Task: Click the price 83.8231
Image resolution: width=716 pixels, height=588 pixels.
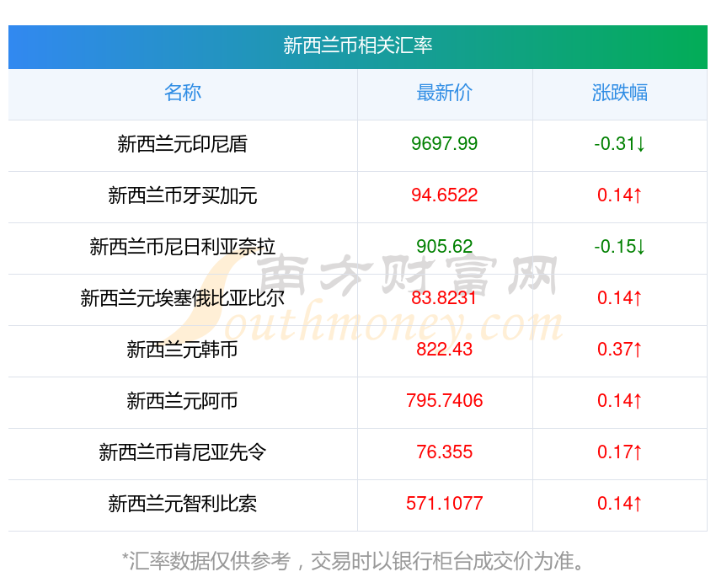Action: [444, 298]
